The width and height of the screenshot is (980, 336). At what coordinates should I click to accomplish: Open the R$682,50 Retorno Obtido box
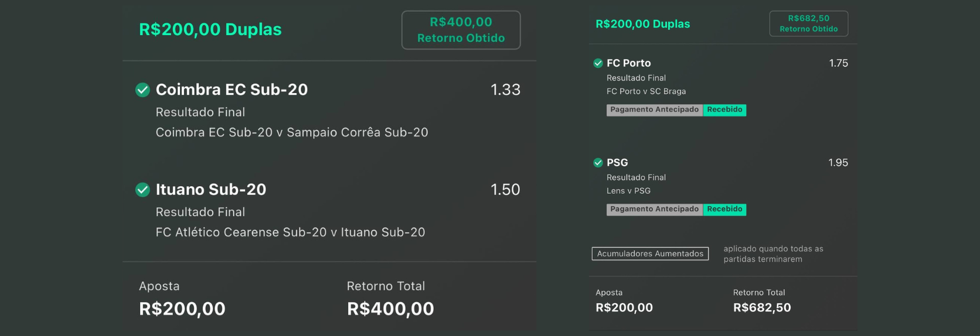pos(808,23)
